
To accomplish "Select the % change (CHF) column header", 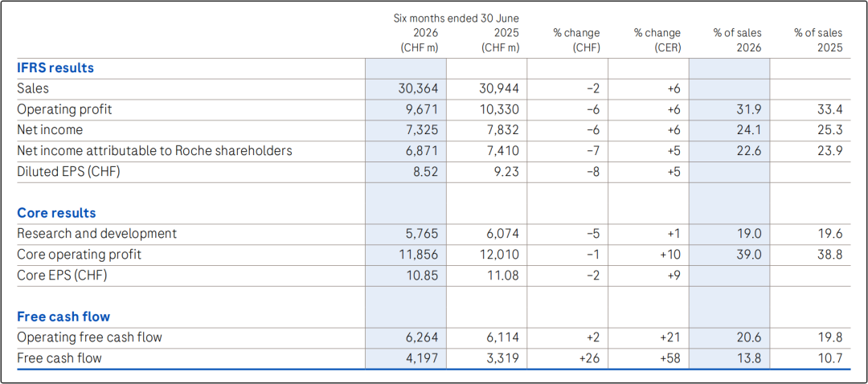I will pyautogui.click(x=577, y=40).
